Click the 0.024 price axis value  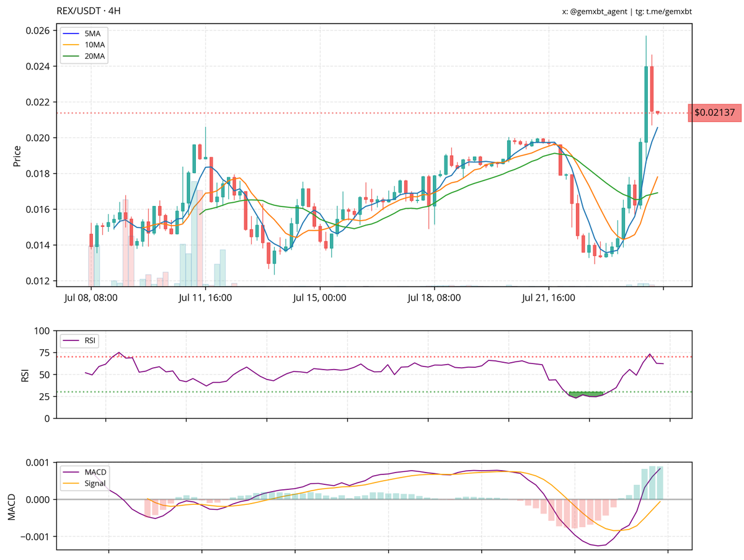click(x=38, y=66)
